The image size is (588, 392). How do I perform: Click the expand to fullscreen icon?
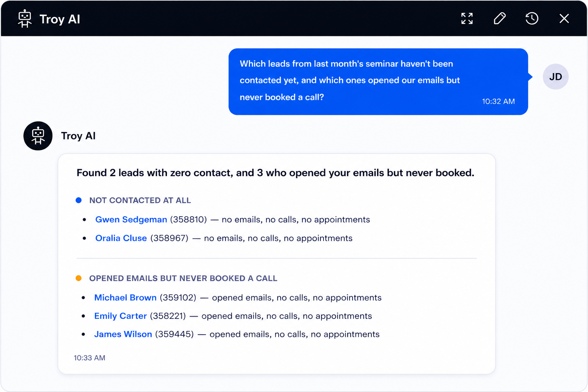(x=467, y=18)
